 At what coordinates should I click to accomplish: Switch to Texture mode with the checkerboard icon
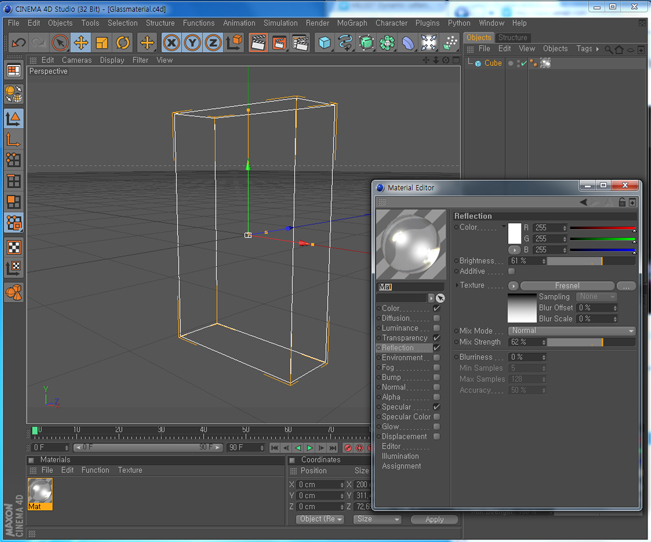click(14, 248)
